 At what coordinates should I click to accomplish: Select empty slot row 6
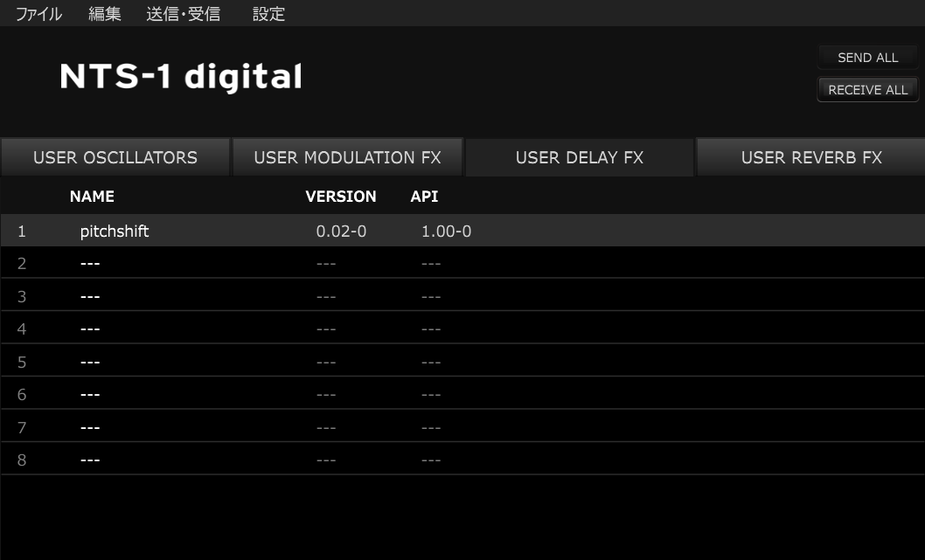[462, 394]
